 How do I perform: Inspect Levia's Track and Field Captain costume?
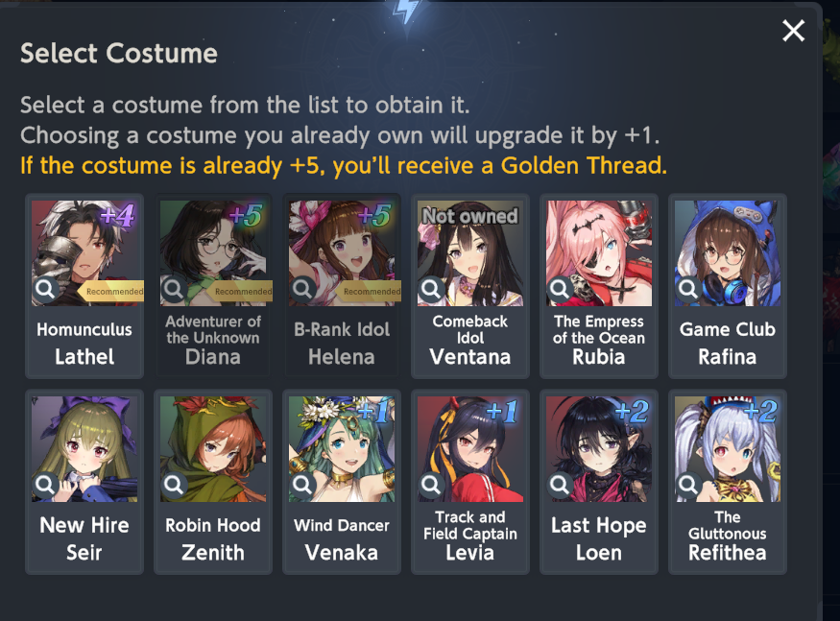coord(431,485)
